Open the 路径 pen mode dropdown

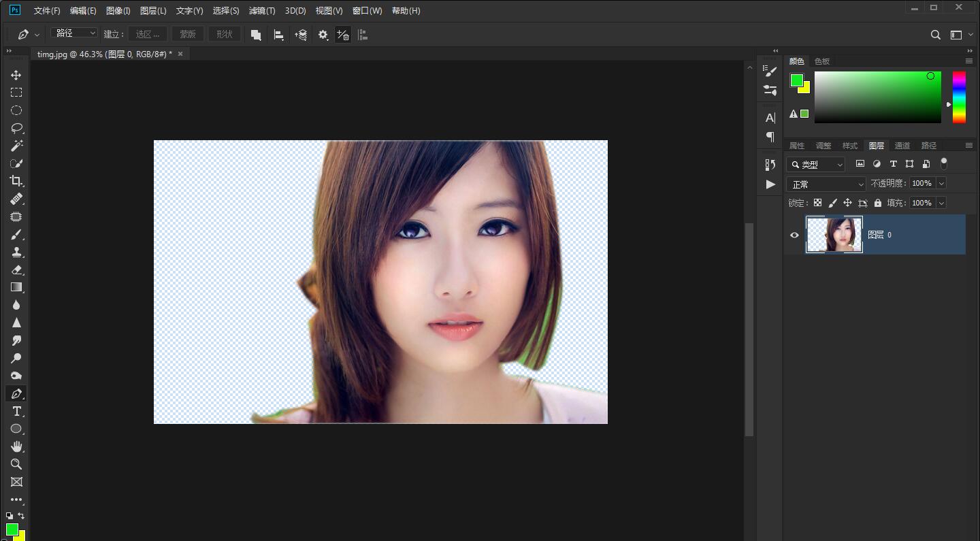point(74,33)
